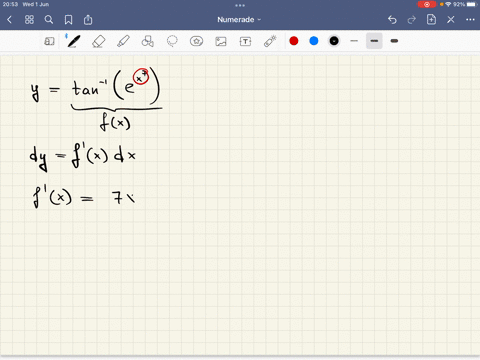Insert an image with Image tool
The image size is (480, 360).
point(221,41)
